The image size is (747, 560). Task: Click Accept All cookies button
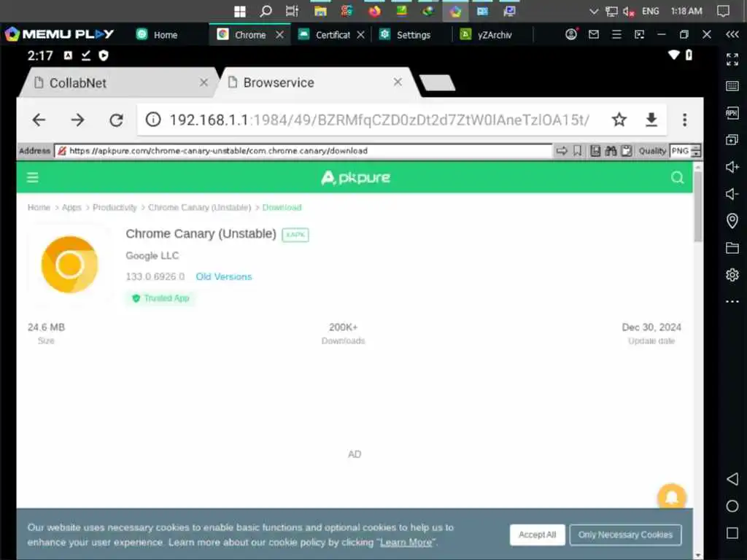(x=537, y=534)
